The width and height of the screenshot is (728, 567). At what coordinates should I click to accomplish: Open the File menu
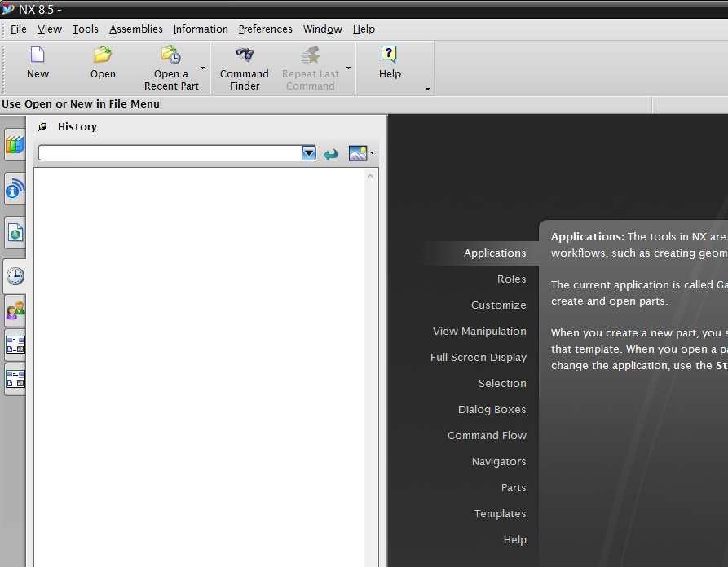19,29
